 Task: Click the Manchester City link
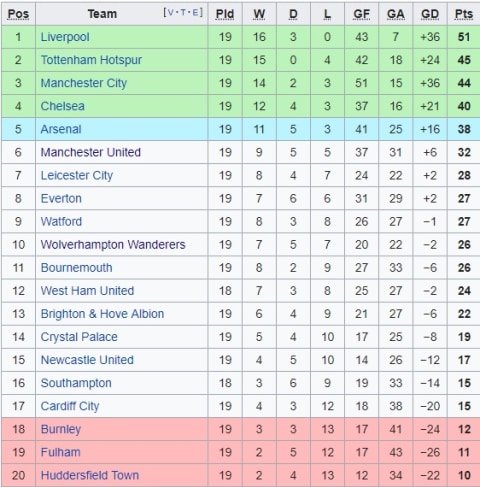point(84,83)
